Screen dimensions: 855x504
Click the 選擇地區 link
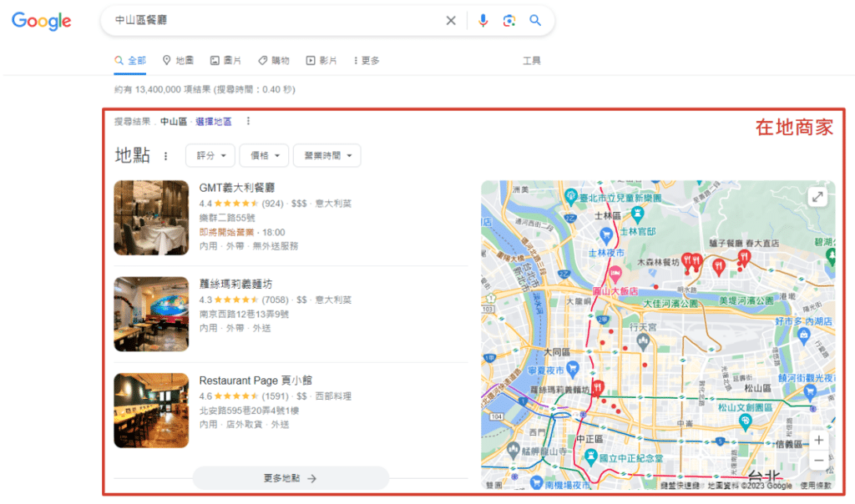214,122
